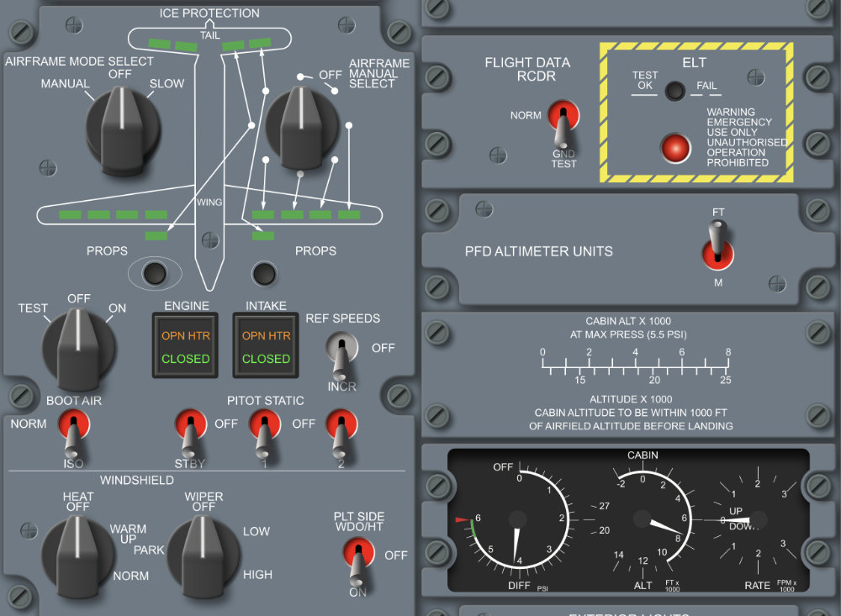The height and width of the screenshot is (616, 841).
Task: Rotate the Airframe Manual Select knob
Action: pyautogui.click(x=300, y=126)
